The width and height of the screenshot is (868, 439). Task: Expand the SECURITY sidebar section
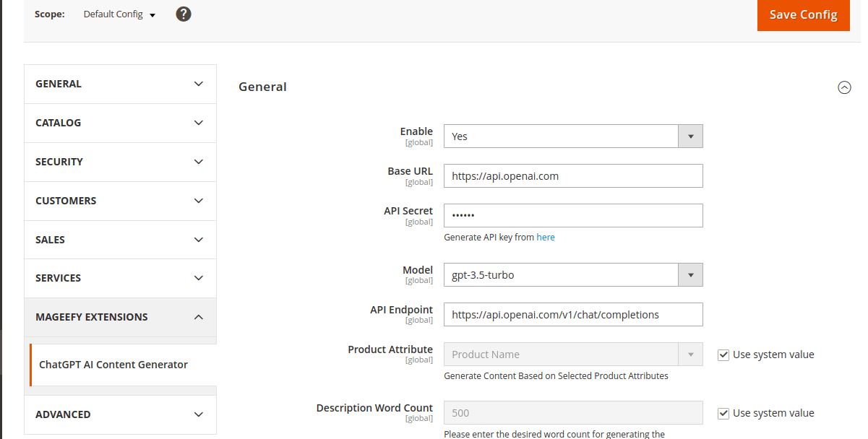click(120, 162)
